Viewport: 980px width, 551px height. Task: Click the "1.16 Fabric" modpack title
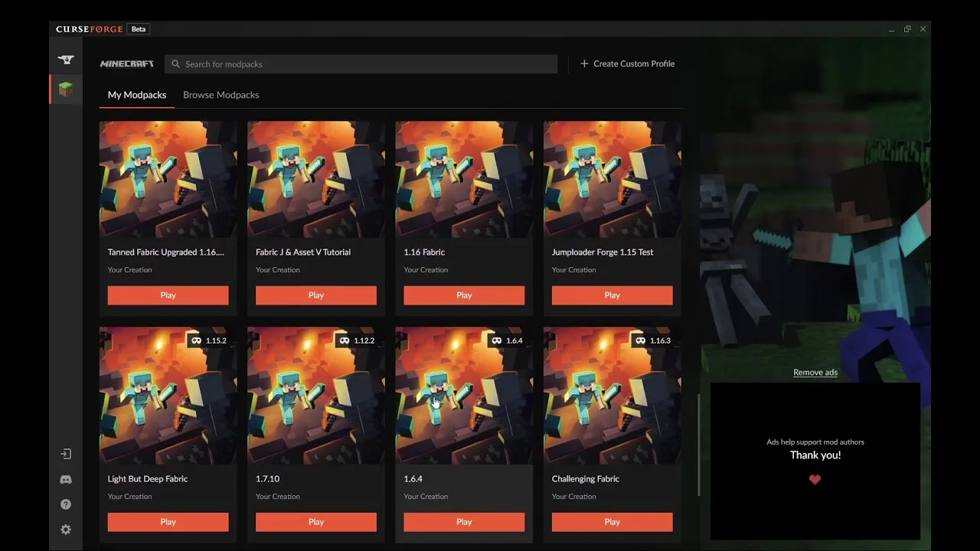point(424,252)
